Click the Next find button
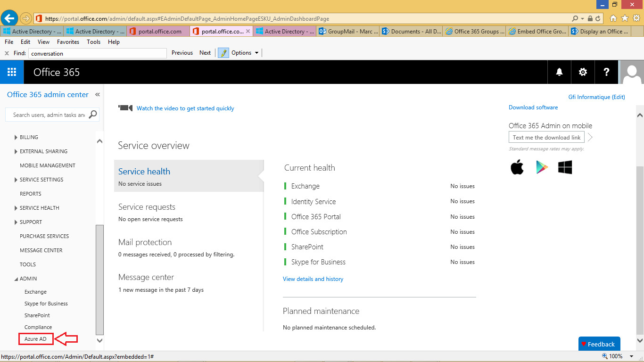644x362 pixels. coord(205,53)
